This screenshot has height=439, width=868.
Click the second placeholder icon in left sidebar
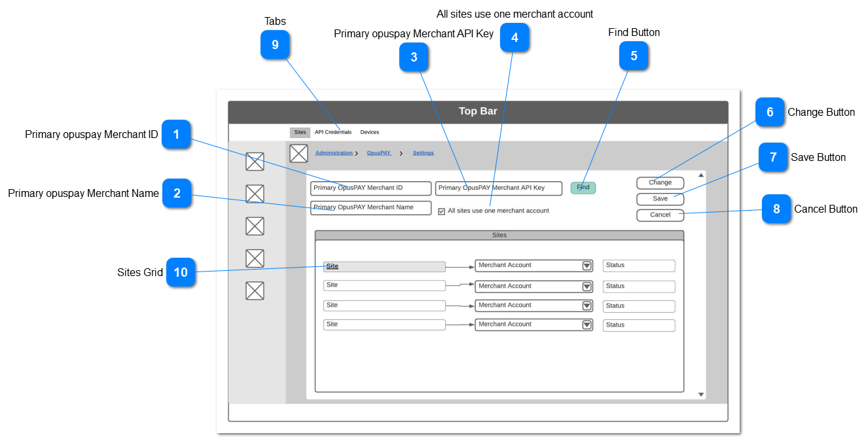click(x=255, y=194)
